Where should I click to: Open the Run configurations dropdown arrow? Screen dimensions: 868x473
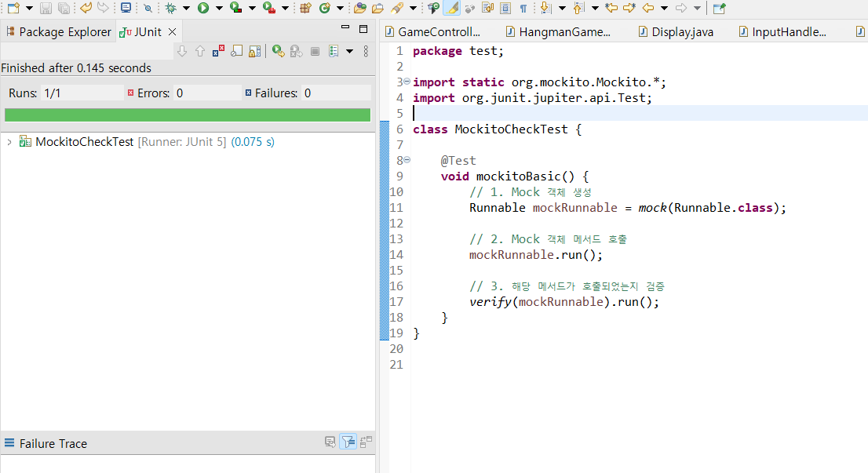(x=219, y=9)
